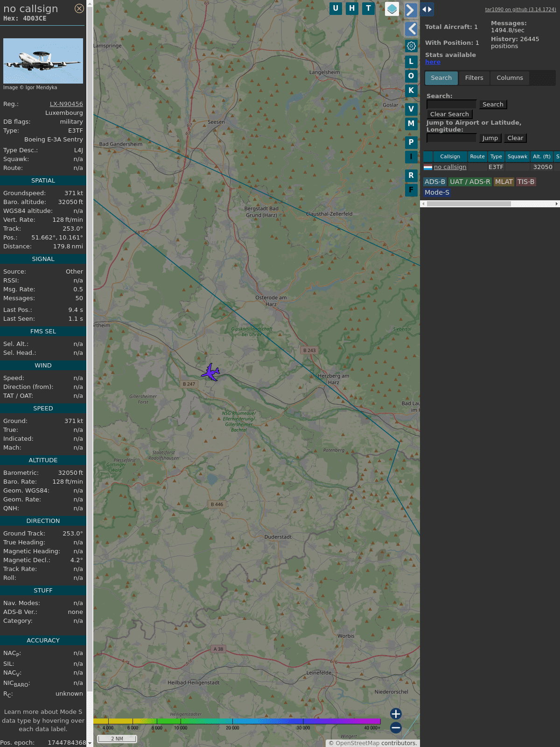
Task: Switch to the Columns tab
Action: [x=510, y=78]
